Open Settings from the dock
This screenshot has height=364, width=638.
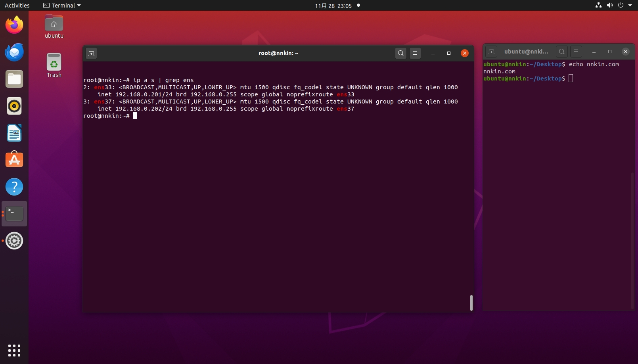point(14,241)
